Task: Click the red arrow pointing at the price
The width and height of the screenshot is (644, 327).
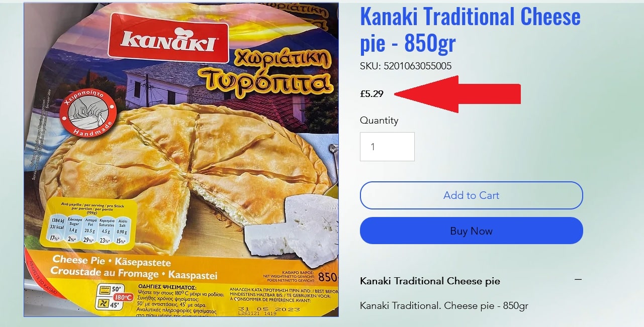Action: (457, 94)
